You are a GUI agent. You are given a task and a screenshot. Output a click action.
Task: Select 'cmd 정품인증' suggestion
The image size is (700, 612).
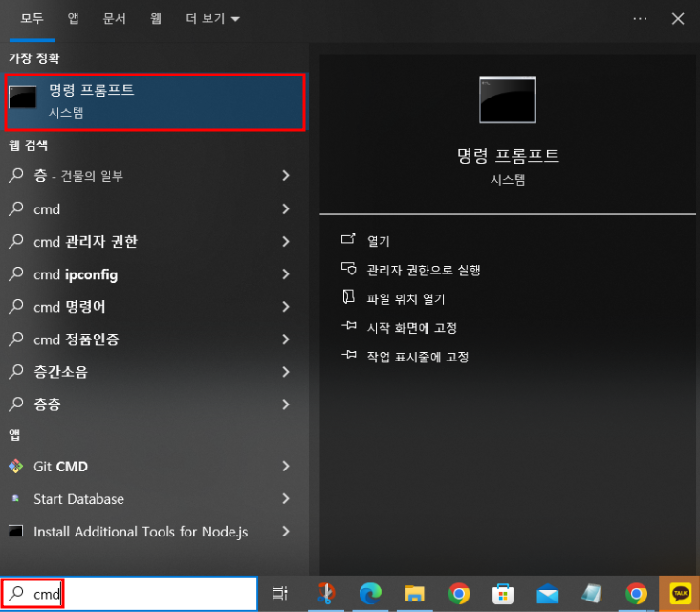pos(154,339)
